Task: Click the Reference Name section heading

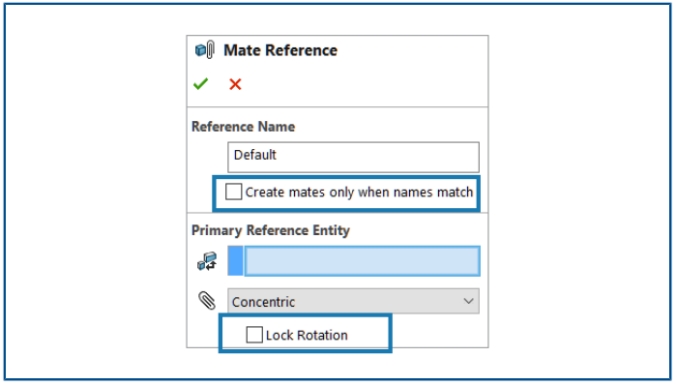Action: [x=244, y=127]
